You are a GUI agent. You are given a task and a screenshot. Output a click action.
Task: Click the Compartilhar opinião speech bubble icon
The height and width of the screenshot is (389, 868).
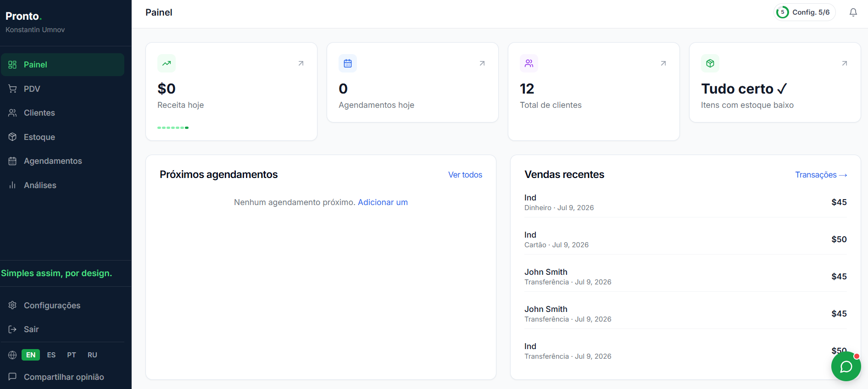point(12,377)
